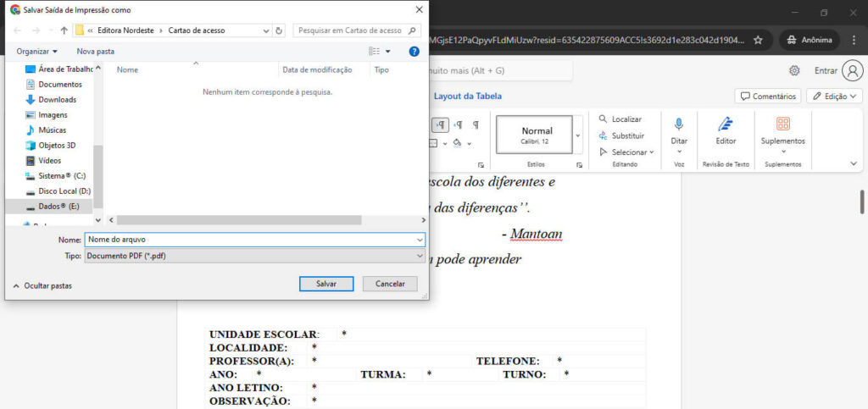
Task: Click the Anônima incognito indicator
Action: (810, 41)
